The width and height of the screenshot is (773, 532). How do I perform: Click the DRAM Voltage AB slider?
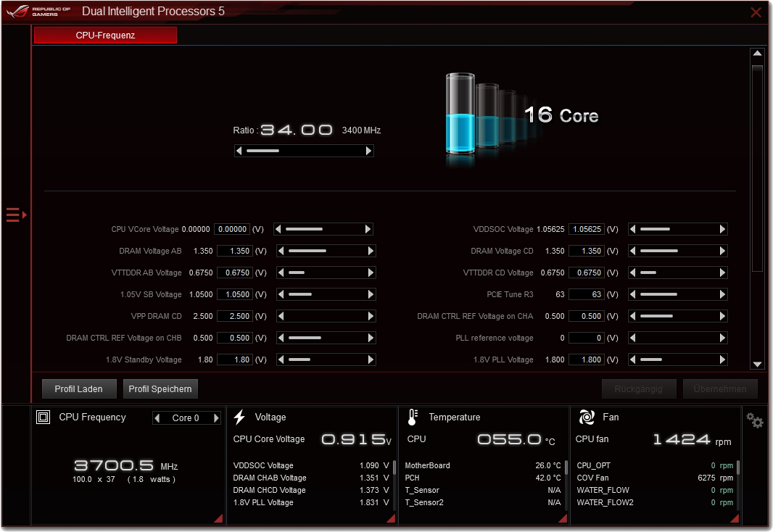click(326, 251)
